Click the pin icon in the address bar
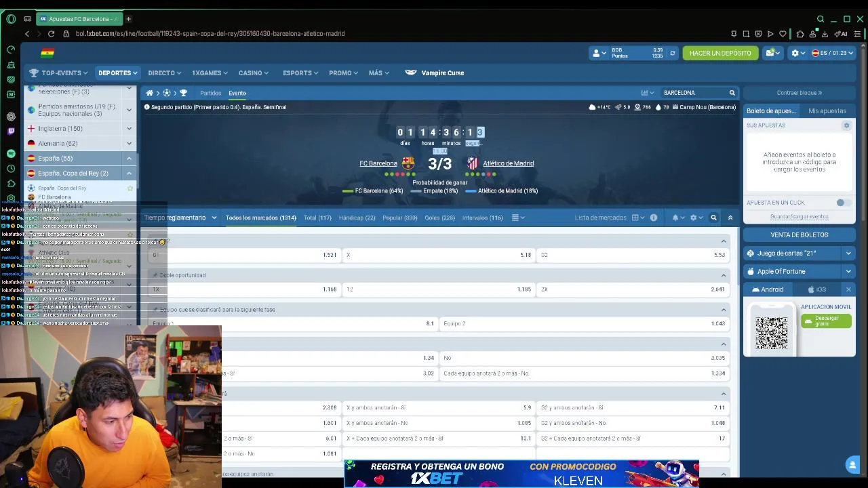 pyautogui.click(x=734, y=33)
